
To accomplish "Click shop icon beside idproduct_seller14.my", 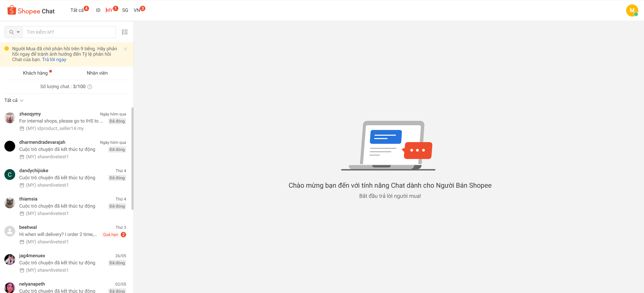I will (22, 129).
